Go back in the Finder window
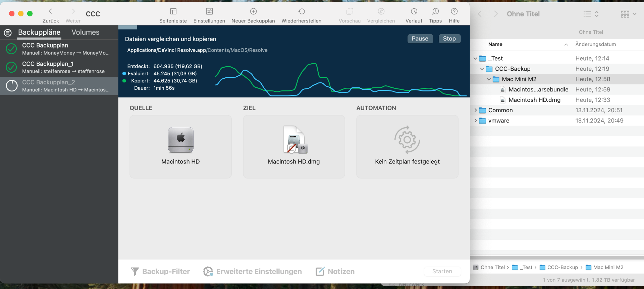Image resolution: width=644 pixels, height=289 pixels. 480,14
